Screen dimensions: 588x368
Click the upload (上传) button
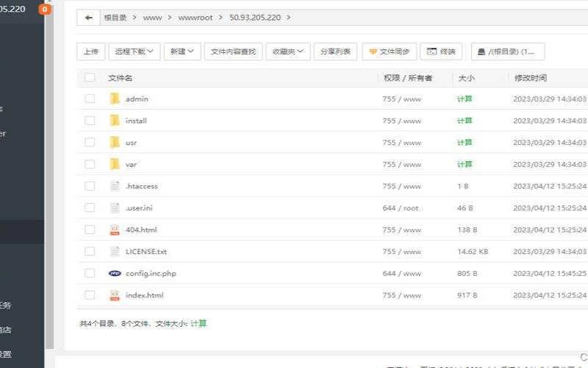tap(90, 52)
